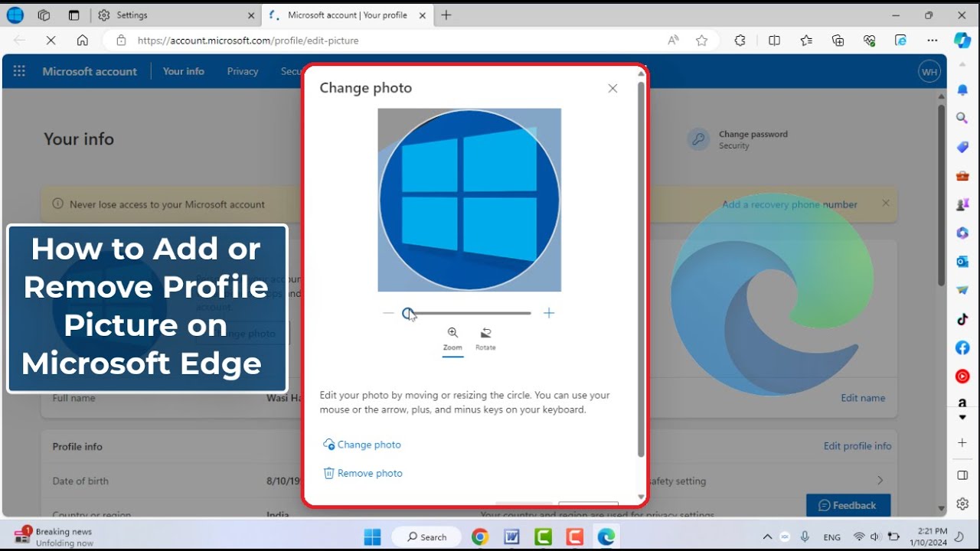Dismiss the recovery phone notification banner
This screenshot has height=551, width=980.
tap(886, 204)
